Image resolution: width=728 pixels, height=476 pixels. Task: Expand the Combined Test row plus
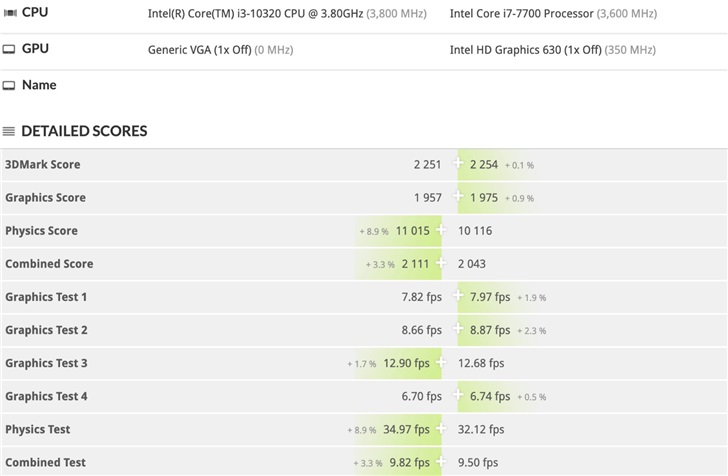click(441, 462)
